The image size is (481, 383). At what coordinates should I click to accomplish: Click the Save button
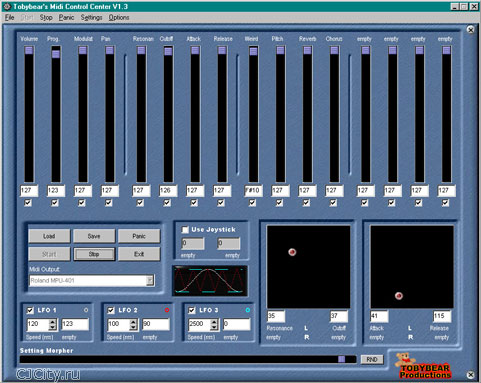94,236
